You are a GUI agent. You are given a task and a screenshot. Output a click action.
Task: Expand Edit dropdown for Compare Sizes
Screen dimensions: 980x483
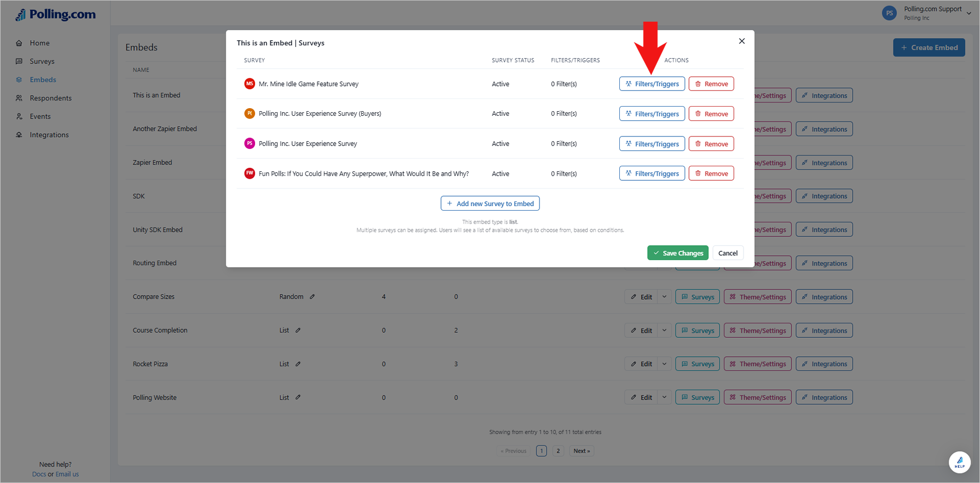point(664,297)
